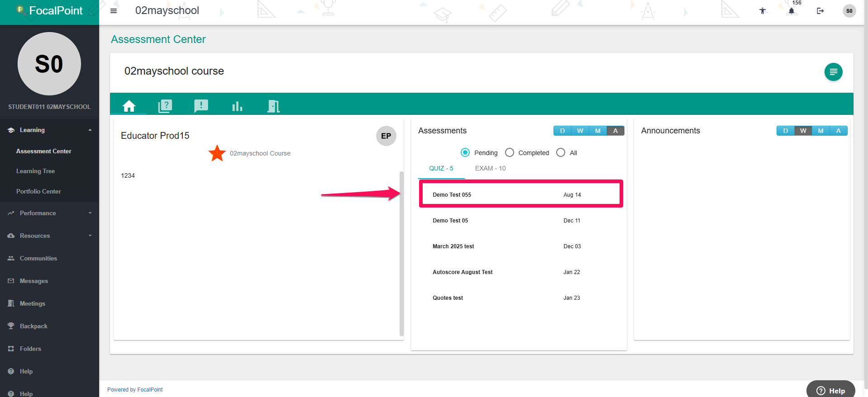
Task: Toggle Assessments A all filter
Action: coord(615,131)
